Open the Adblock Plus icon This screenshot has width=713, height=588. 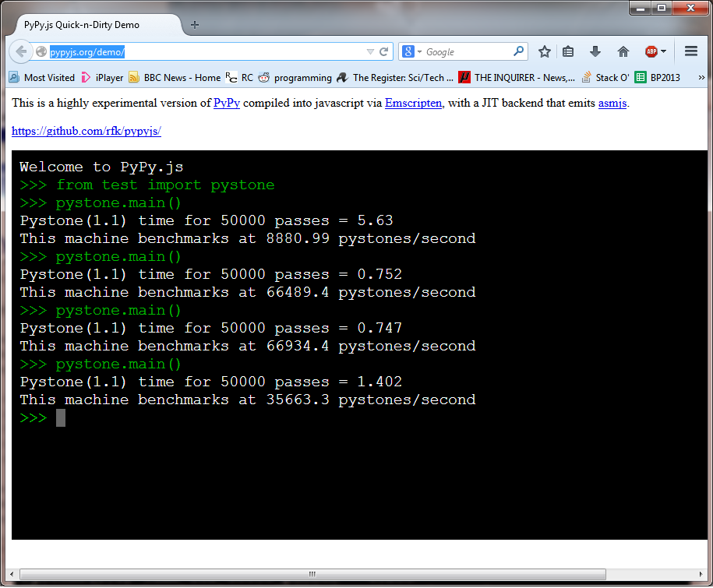point(651,52)
